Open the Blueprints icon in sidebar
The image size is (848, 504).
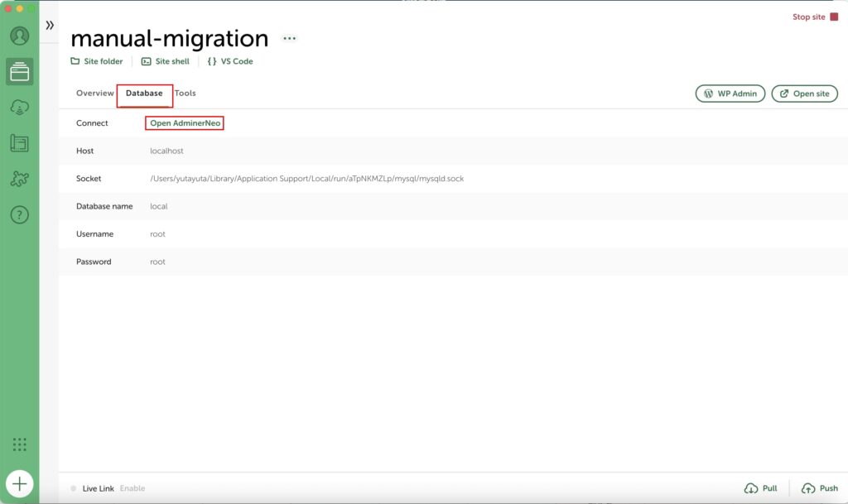click(20, 143)
